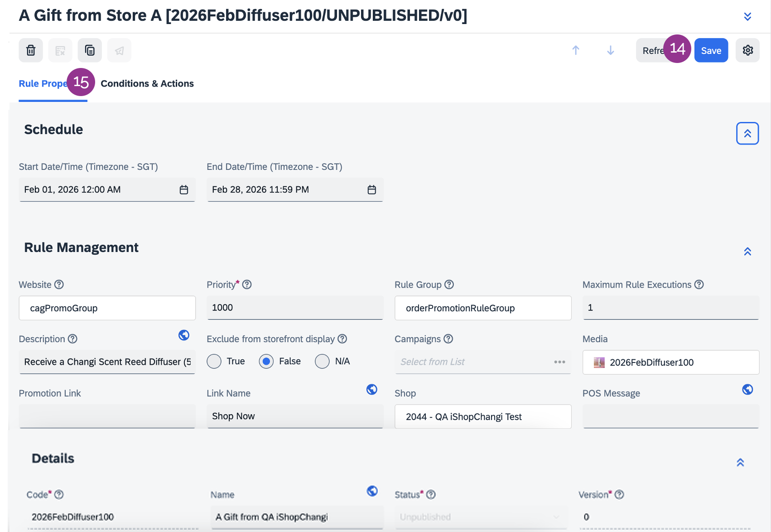Select True for Exclude from storefront display
Viewport: 771px width, 532px height.
click(x=214, y=362)
